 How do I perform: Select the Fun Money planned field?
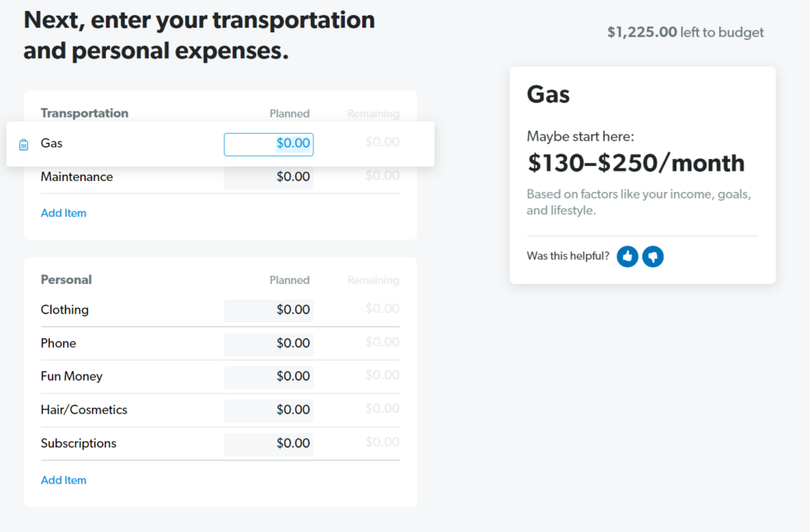point(268,376)
